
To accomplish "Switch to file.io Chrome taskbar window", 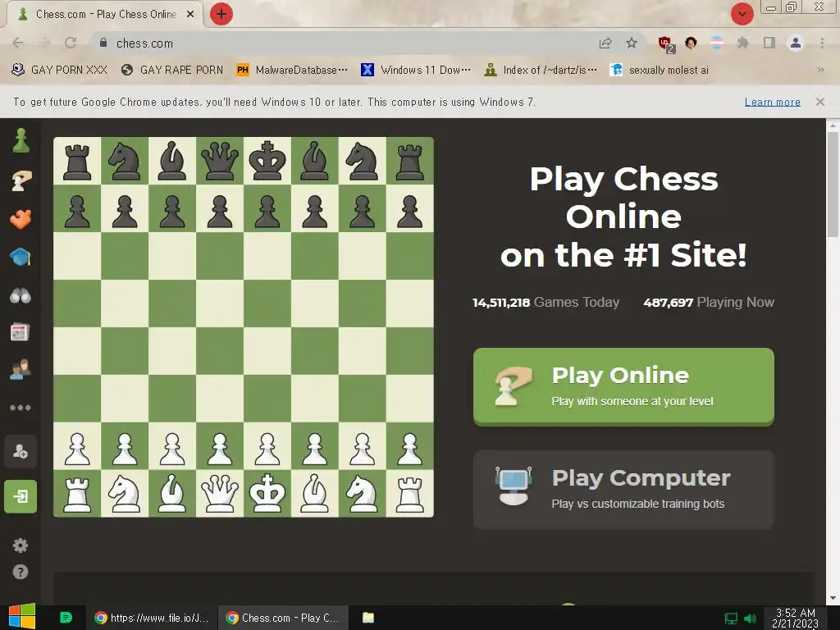I will click(x=151, y=618).
